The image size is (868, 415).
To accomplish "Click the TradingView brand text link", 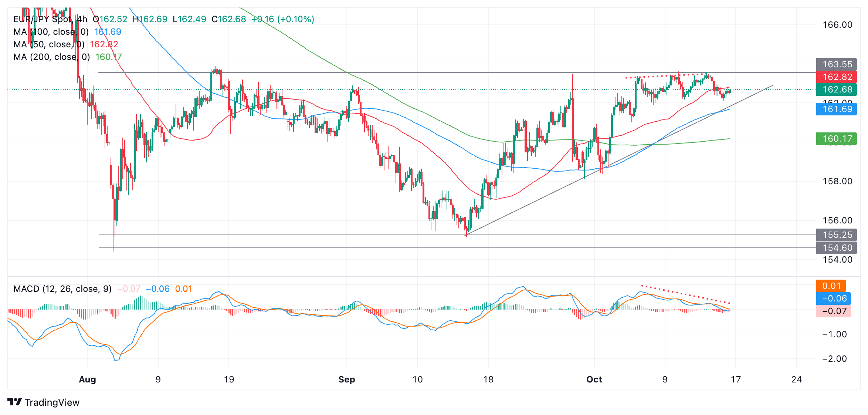I will coord(52,402).
